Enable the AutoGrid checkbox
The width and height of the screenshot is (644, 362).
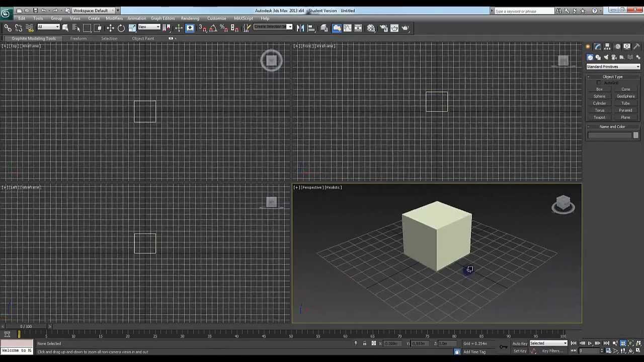[x=599, y=82]
